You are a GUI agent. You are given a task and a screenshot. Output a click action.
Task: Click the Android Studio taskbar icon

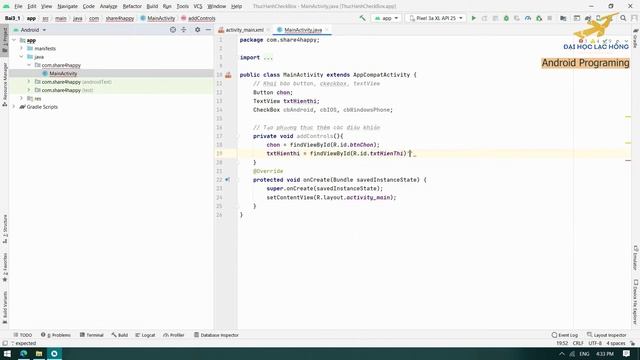coord(54,353)
